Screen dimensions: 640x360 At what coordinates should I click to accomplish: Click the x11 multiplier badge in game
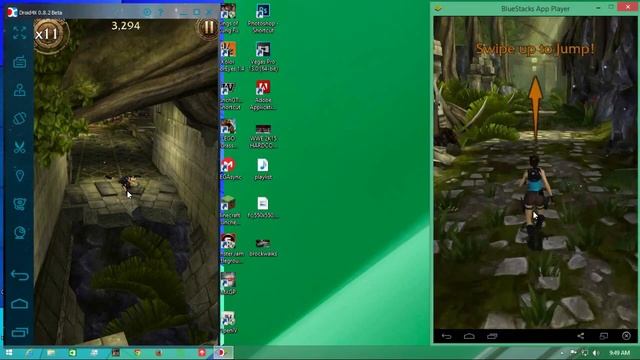point(48,34)
